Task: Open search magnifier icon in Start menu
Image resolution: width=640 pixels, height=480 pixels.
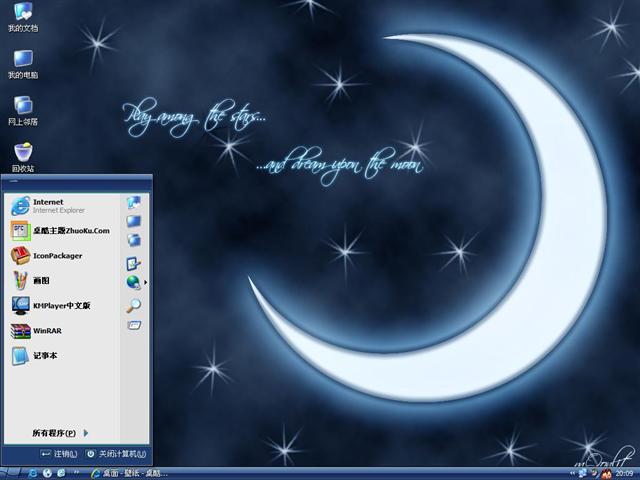Action: tap(133, 305)
